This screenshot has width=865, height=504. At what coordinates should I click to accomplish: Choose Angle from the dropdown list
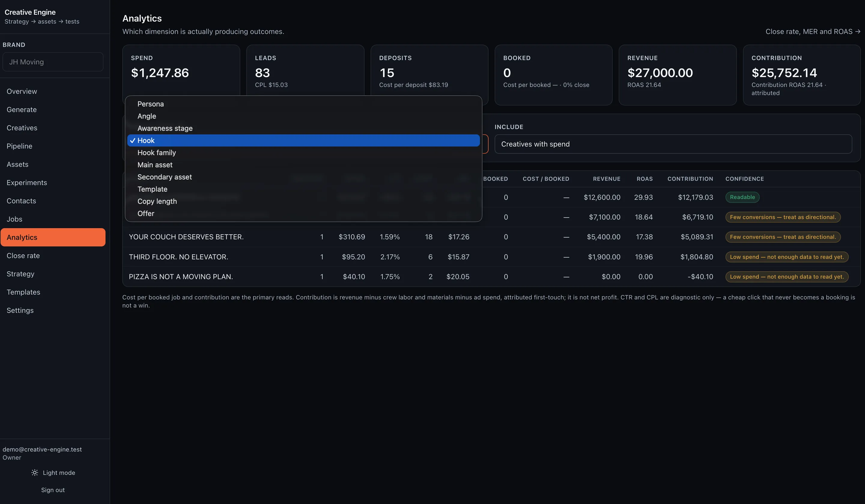[x=303, y=116]
